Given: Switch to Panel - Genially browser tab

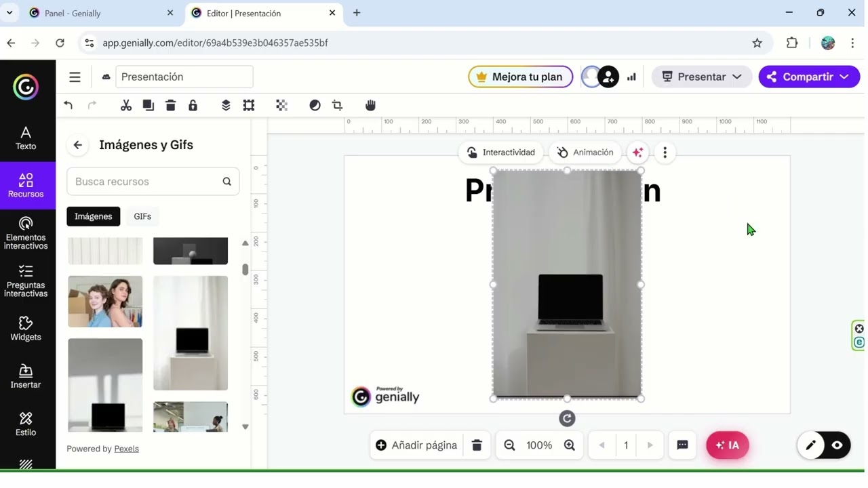Looking at the screenshot, I should (x=100, y=13).
